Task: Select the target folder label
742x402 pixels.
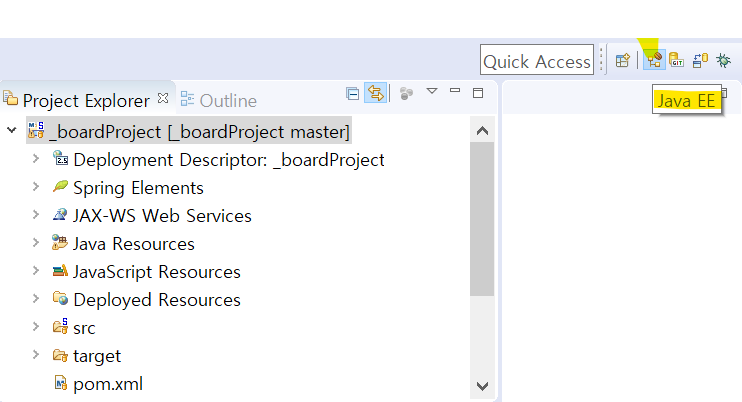Action: 97,356
